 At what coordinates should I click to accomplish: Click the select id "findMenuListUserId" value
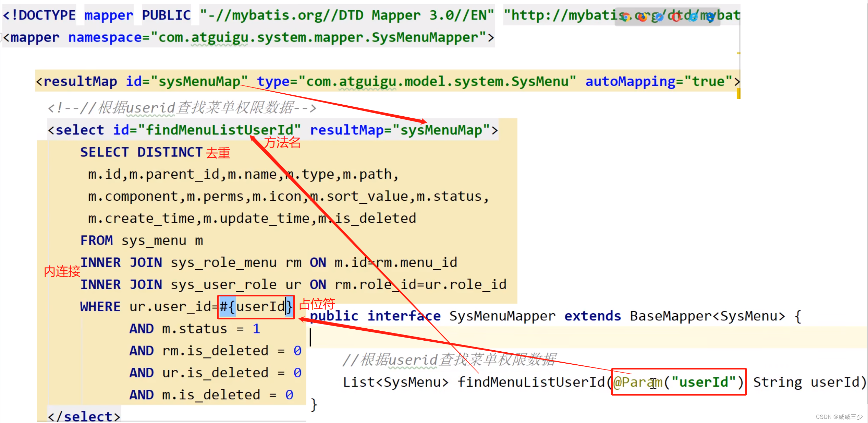point(219,130)
